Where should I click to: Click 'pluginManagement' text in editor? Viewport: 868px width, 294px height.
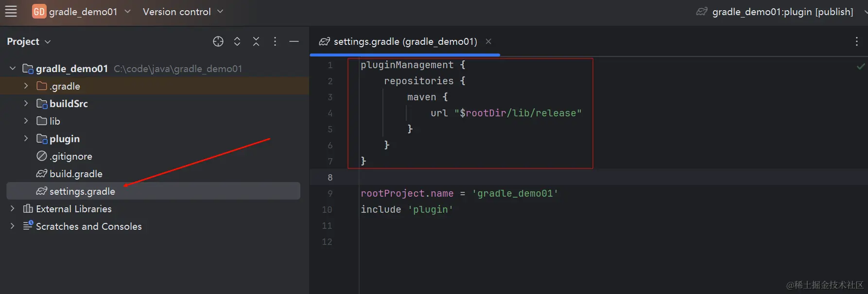407,65
